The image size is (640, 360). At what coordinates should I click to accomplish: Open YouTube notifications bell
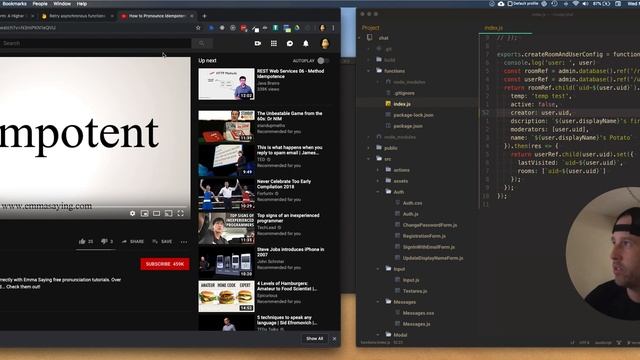[306, 43]
